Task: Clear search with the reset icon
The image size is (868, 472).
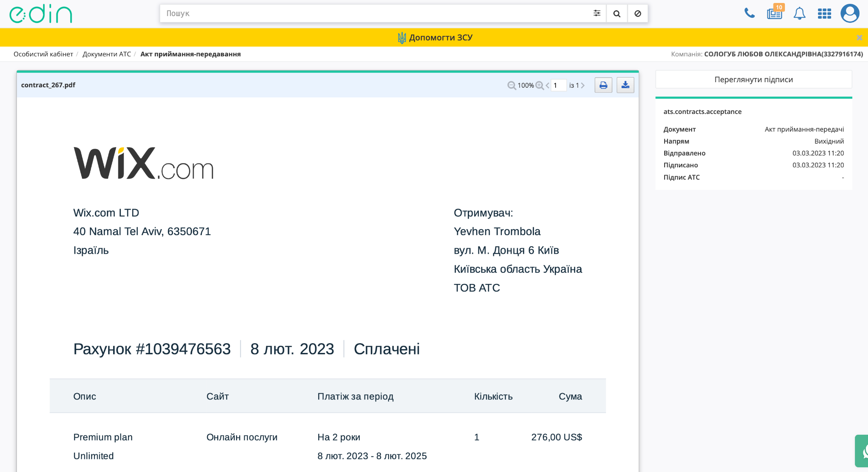Action: coord(637,14)
